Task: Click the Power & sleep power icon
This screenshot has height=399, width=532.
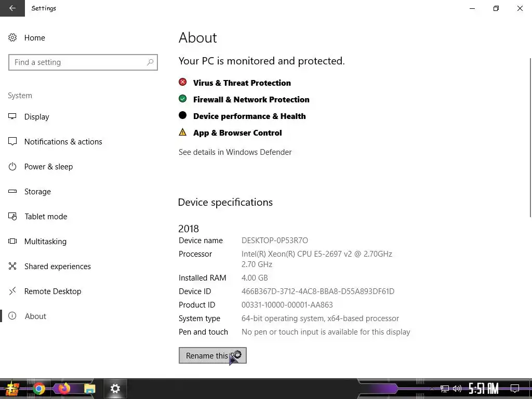Action: click(x=12, y=167)
